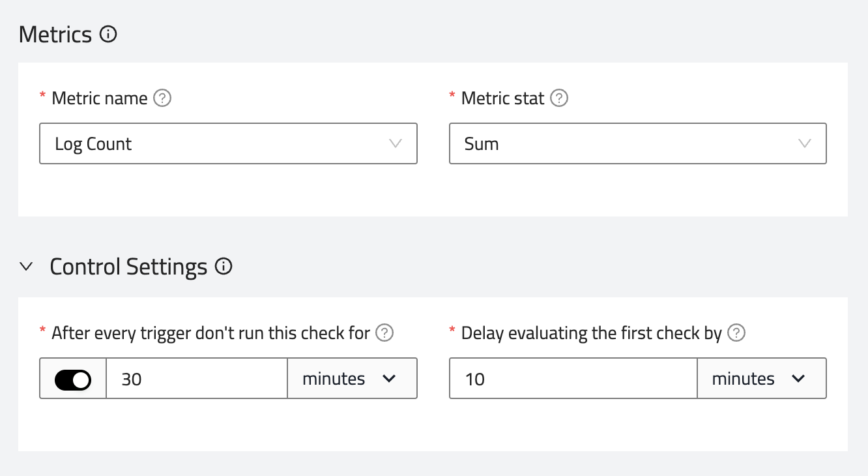Image resolution: width=868 pixels, height=476 pixels.
Task: Click the 'Metric name' field label
Action: [100, 98]
